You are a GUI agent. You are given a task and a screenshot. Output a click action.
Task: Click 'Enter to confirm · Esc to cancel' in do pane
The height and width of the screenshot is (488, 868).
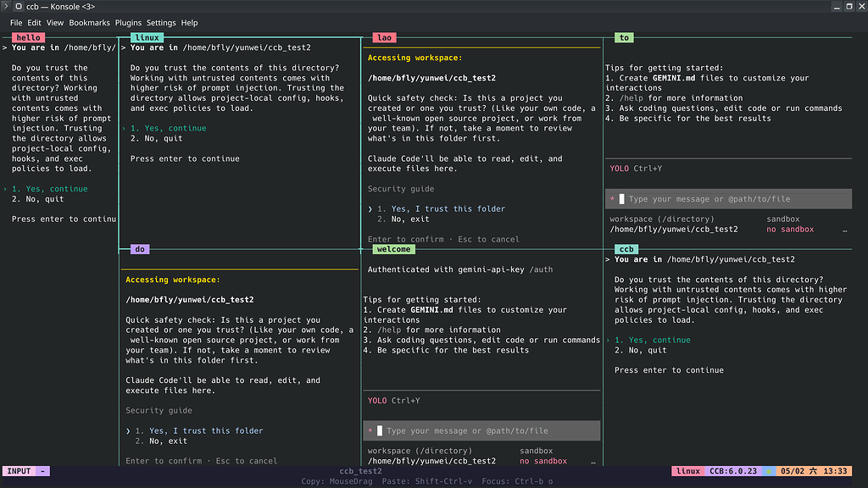[202, 460]
